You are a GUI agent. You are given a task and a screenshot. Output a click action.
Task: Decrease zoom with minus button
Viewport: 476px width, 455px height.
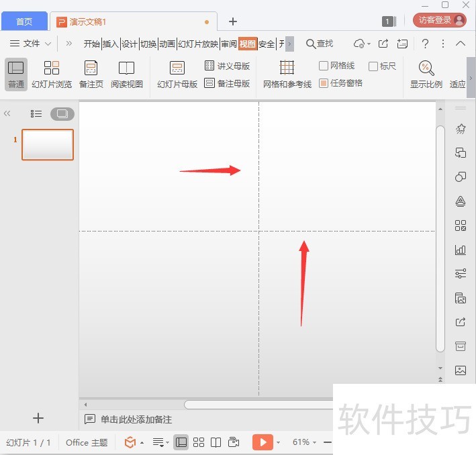[x=327, y=442]
